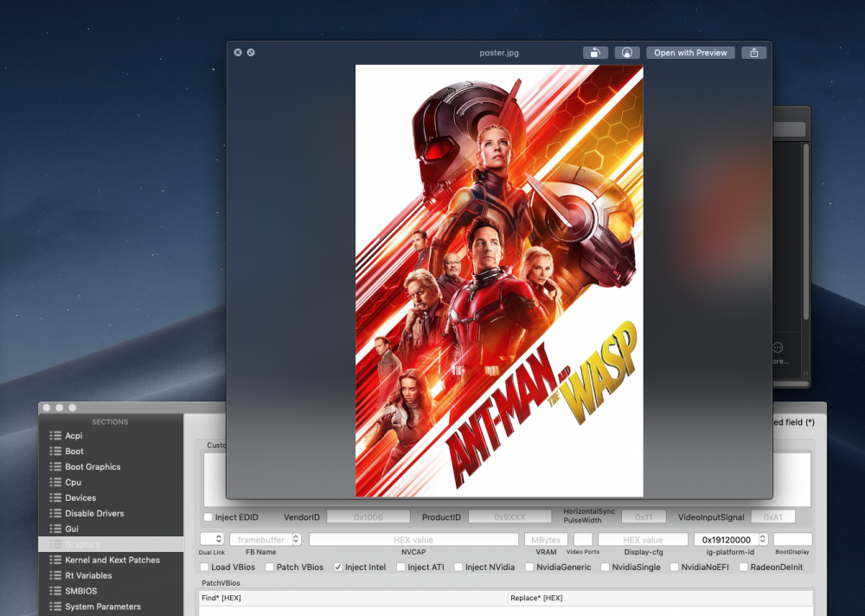Click VRAM MBytes field
The image size is (865, 616).
[546, 539]
